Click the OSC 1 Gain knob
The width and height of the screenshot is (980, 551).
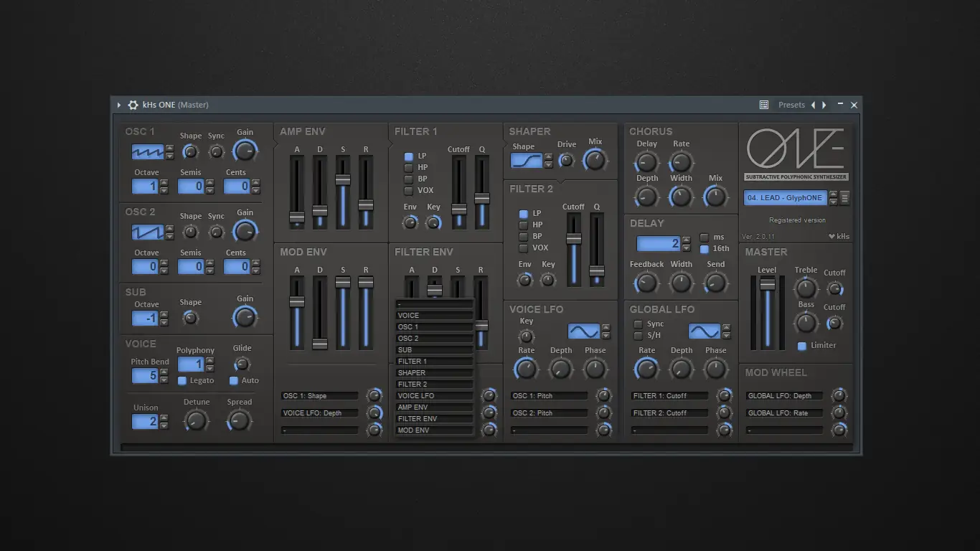[245, 151]
